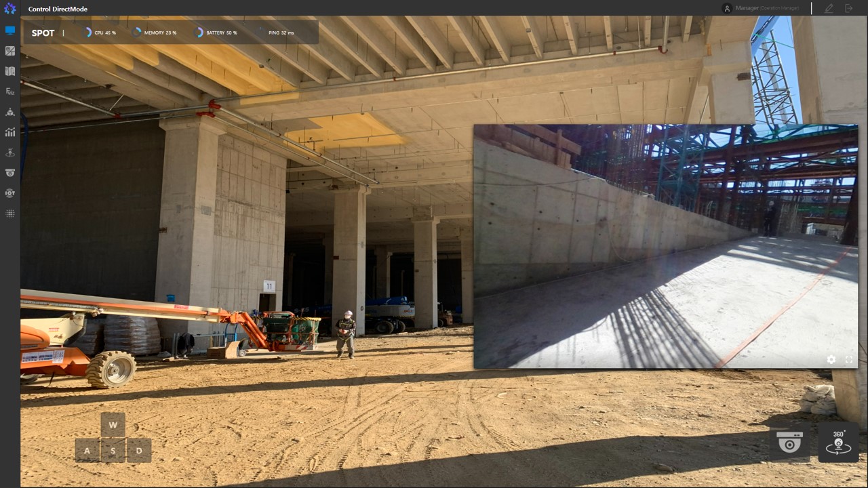Click the Manager user profile icon
Screen dimensions: 868x488
[x=728, y=8]
